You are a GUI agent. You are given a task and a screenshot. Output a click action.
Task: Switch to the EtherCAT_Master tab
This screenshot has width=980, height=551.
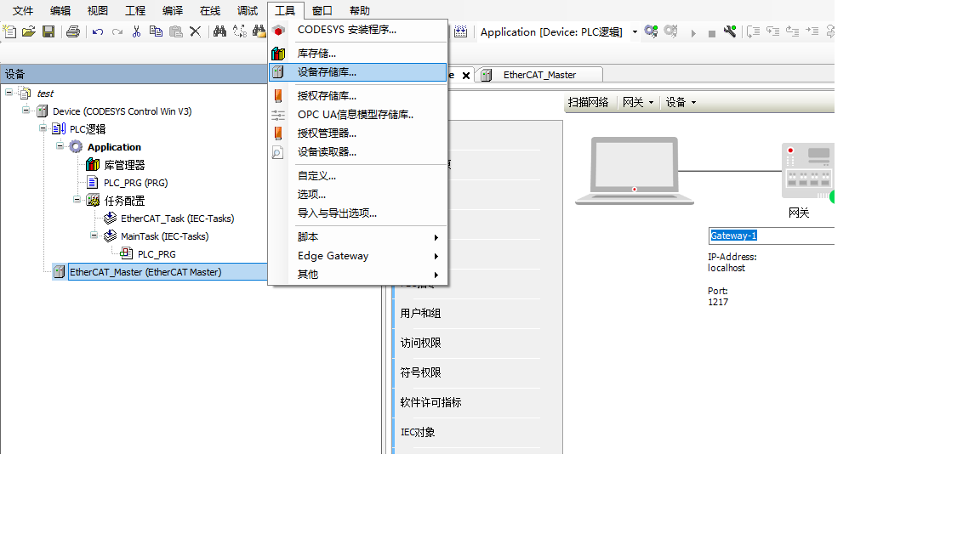click(539, 75)
